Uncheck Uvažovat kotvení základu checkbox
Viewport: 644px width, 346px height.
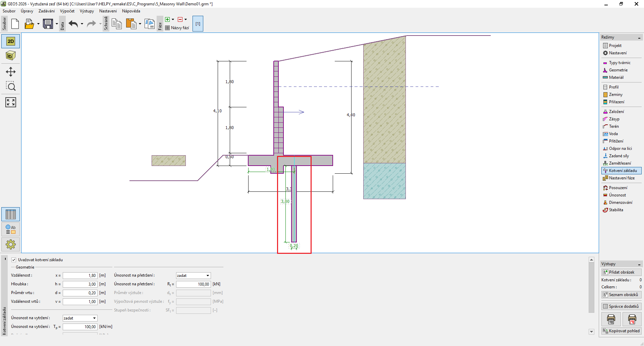[x=14, y=260]
